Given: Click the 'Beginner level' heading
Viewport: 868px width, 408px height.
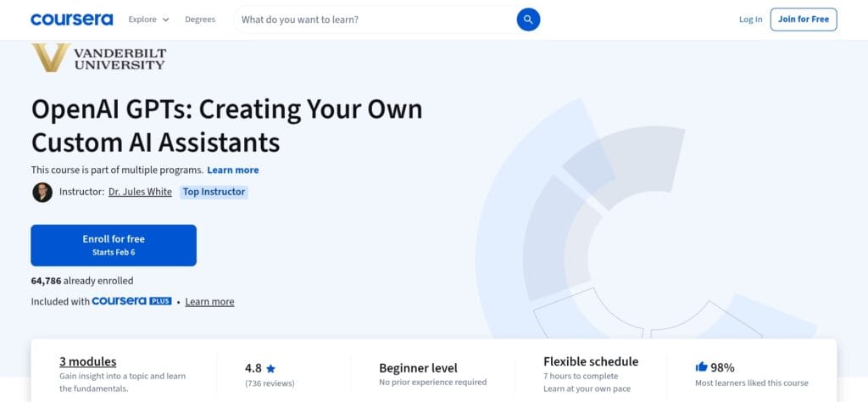Looking at the screenshot, I should click(419, 368).
